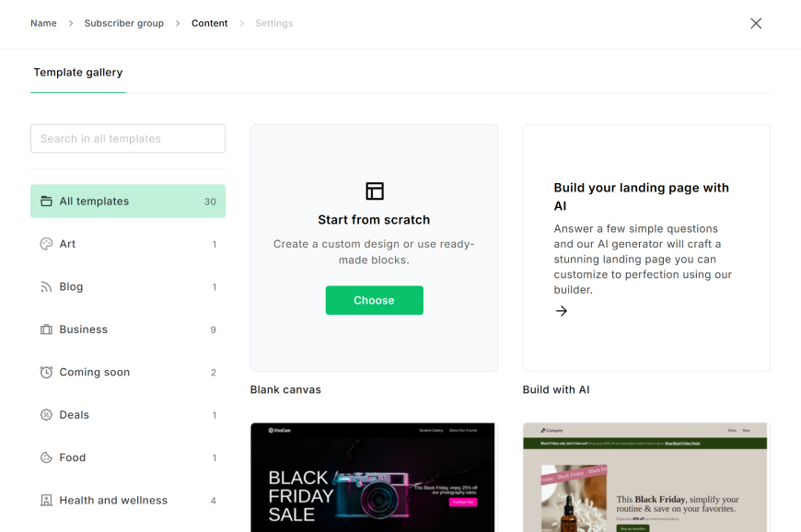The height and width of the screenshot is (532, 801).
Task: Show the Coming soon templates
Action: point(128,372)
